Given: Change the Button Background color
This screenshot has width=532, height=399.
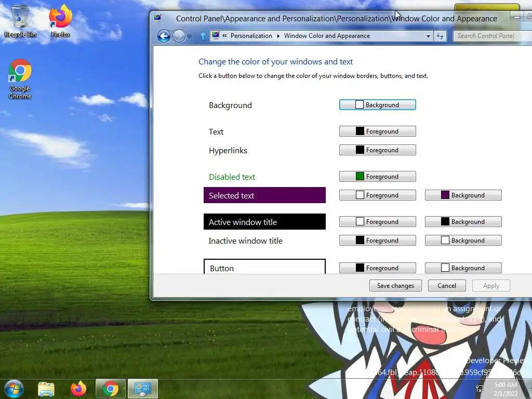Looking at the screenshot, I should [x=463, y=268].
